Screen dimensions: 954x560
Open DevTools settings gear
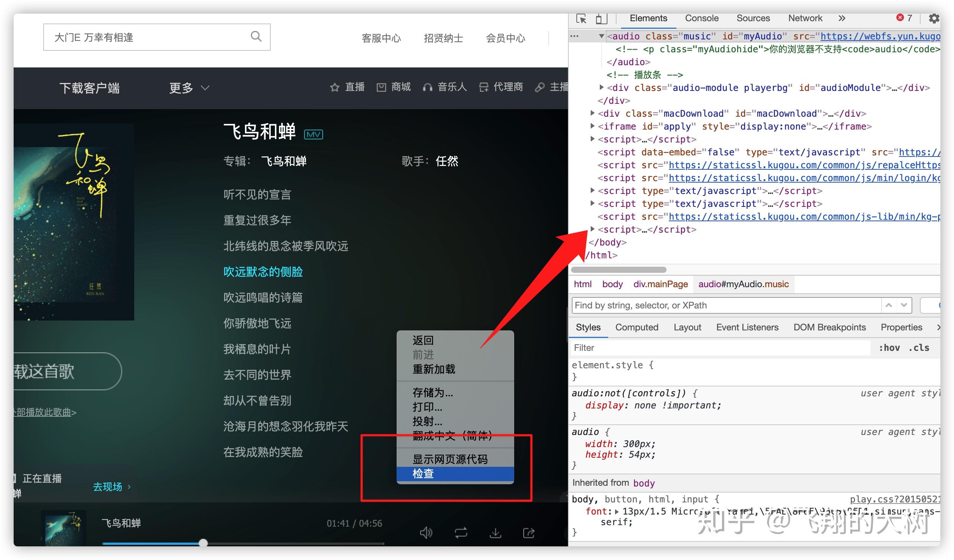click(x=934, y=18)
